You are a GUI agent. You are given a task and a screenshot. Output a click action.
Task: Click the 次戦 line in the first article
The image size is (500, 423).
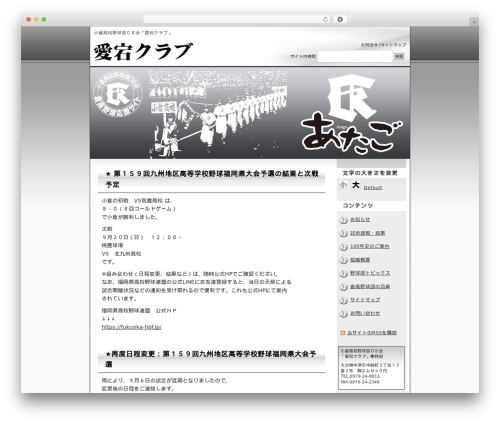coord(107,229)
